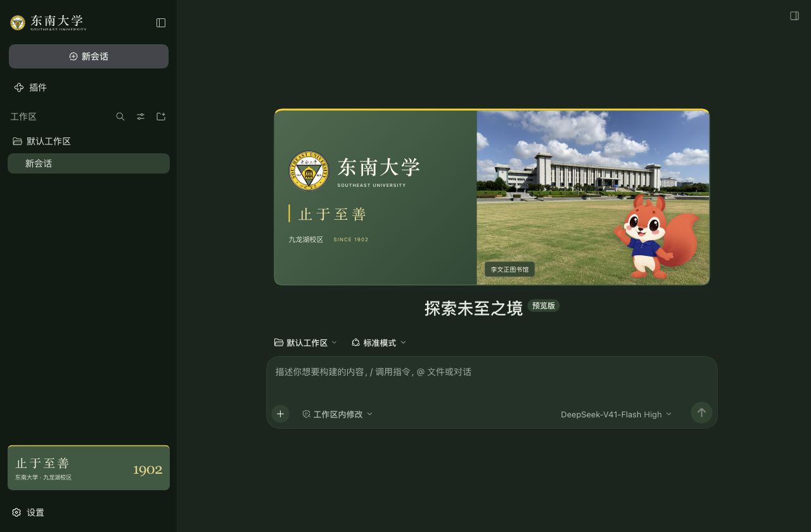Click the 李文正图书馆 photo caption
811x532 pixels.
click(509, 269)
